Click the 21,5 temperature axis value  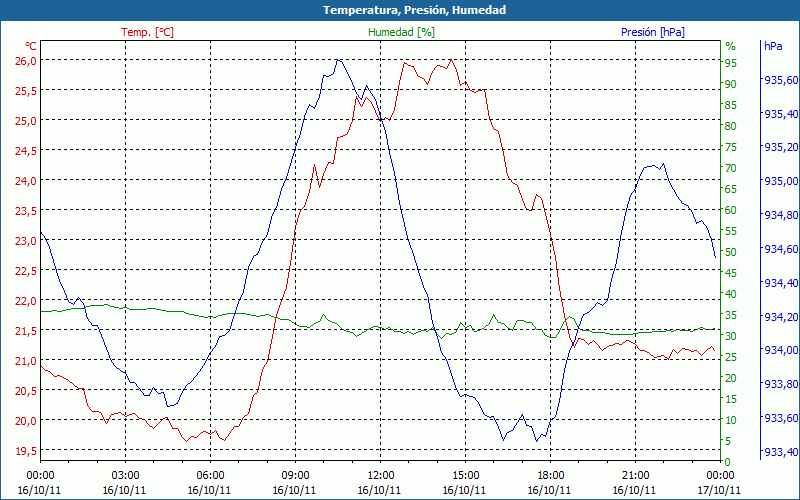tap(26, 331)
